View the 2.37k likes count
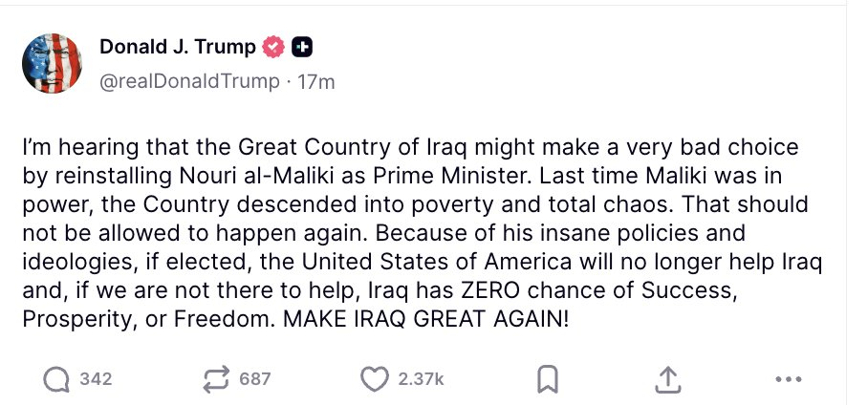Screen dimensions: 868x405 click(x=420, y=379)
